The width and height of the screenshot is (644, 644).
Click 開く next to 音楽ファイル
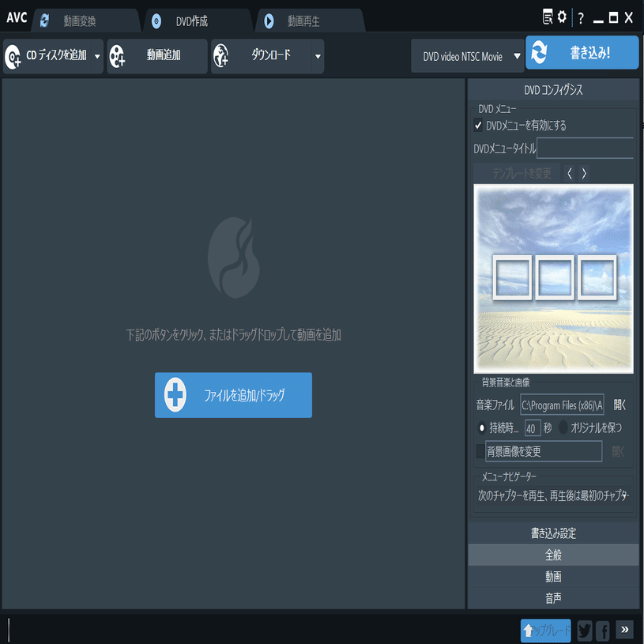(x=620, y=405)
